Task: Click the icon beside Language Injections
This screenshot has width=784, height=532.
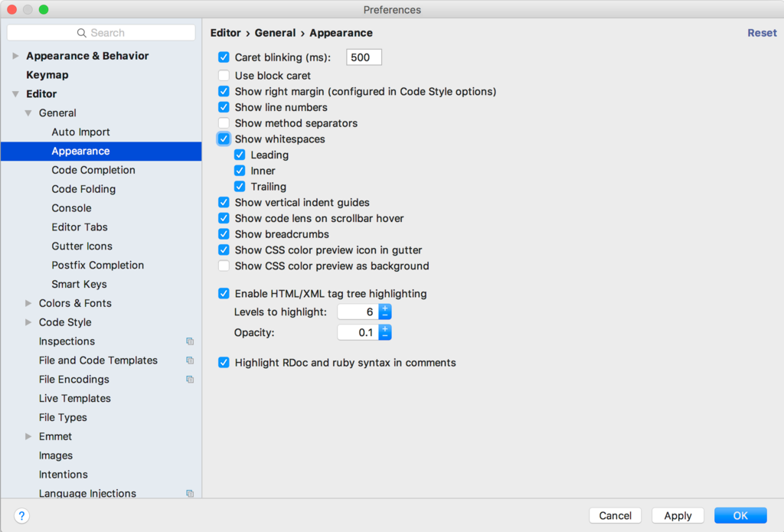Action: (x=190, y=493)
